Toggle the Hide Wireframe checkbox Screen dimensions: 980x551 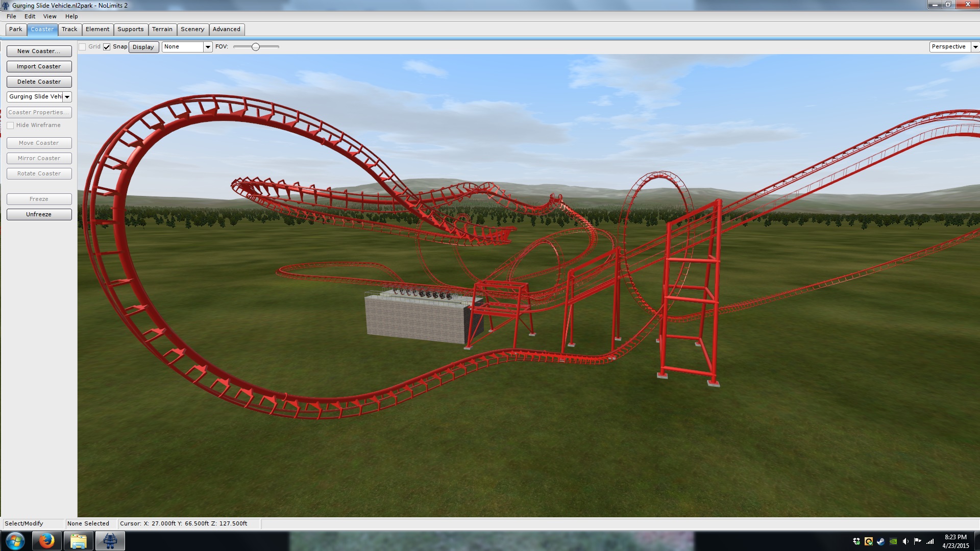tap(10, 126)
